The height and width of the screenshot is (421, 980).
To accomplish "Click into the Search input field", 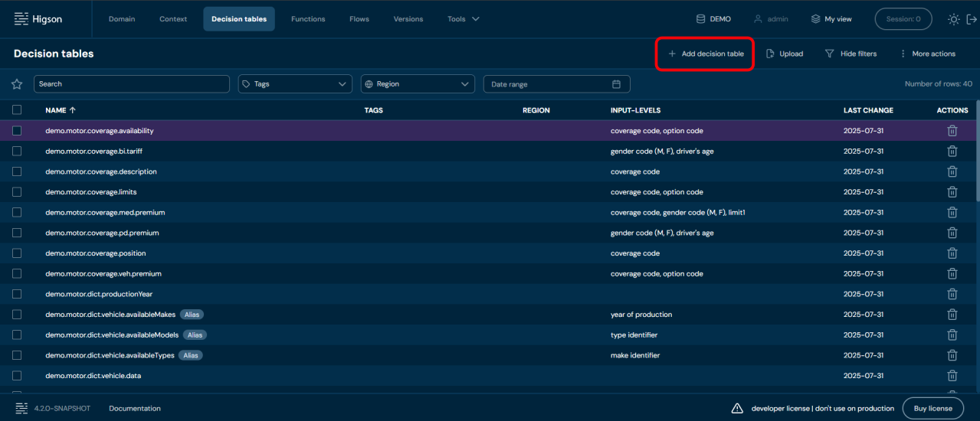I will pyautogui.click(x=131, y=84).
